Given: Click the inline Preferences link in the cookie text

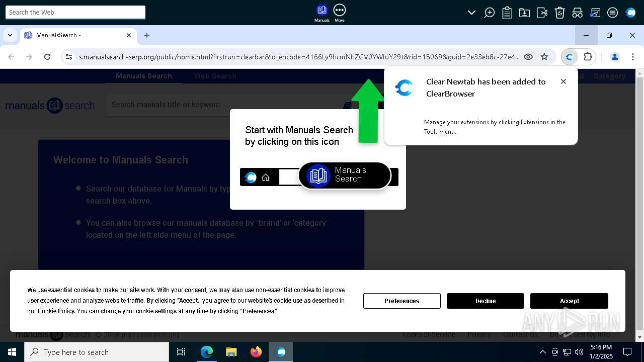Looking at the screenshot, I should [259, 311].
